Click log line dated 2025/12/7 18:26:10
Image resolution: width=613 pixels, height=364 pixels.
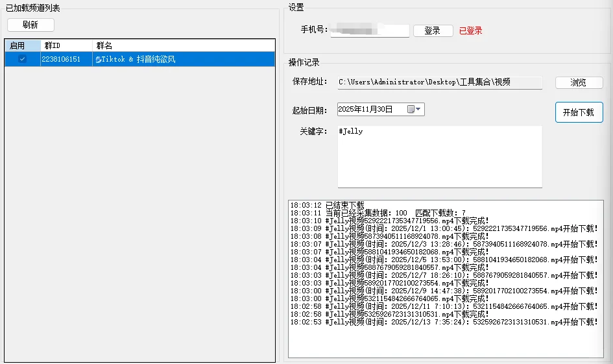pos(444,275)
